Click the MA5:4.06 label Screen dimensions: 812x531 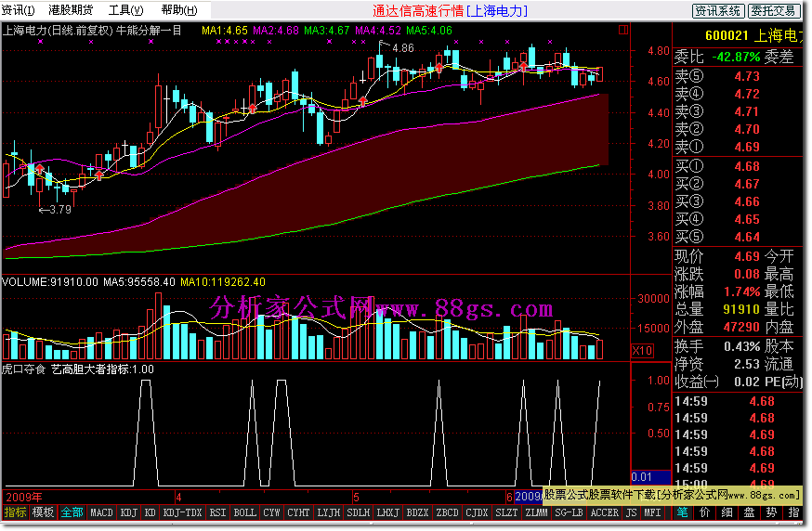pyautogui.click(x=429, y=31)
